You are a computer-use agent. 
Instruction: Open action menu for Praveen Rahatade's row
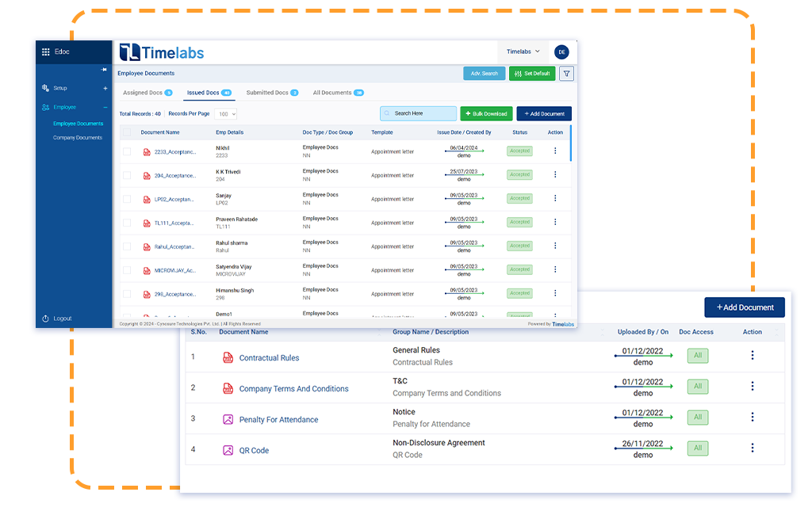[555, 222]
